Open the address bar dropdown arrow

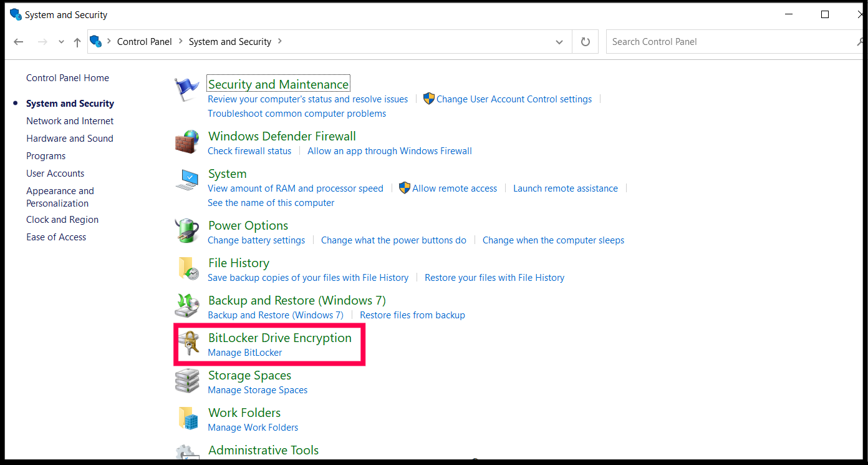tap(559, 41)
